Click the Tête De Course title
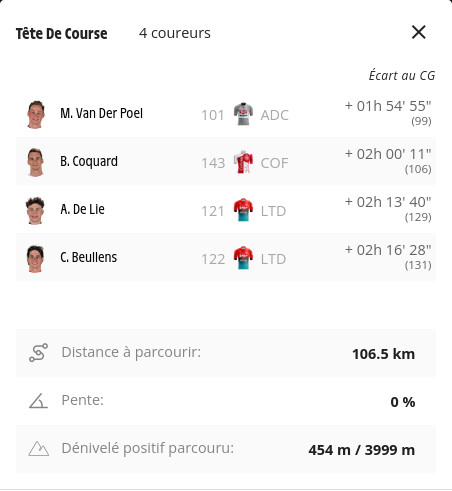452x491 pixels. pyautogui.click(x=62, y=34)
